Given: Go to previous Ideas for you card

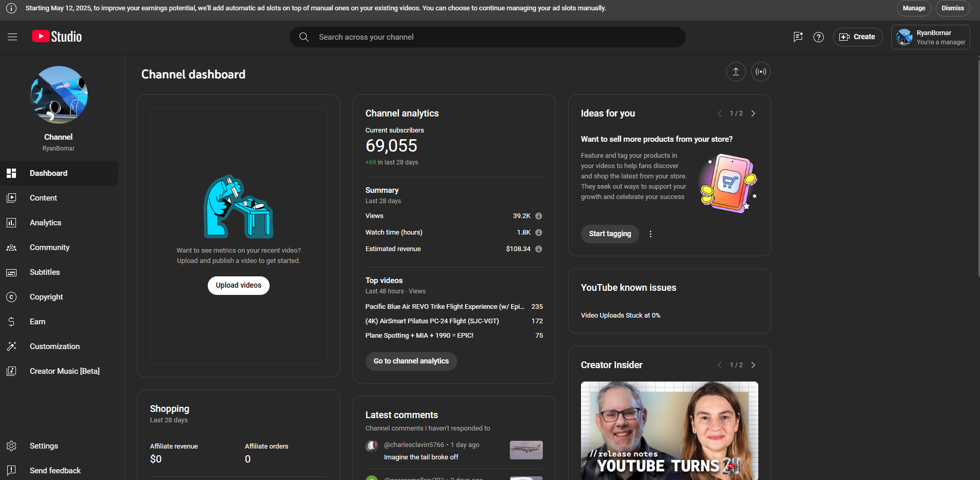Looking at the screenshot, I should [720, 113].
